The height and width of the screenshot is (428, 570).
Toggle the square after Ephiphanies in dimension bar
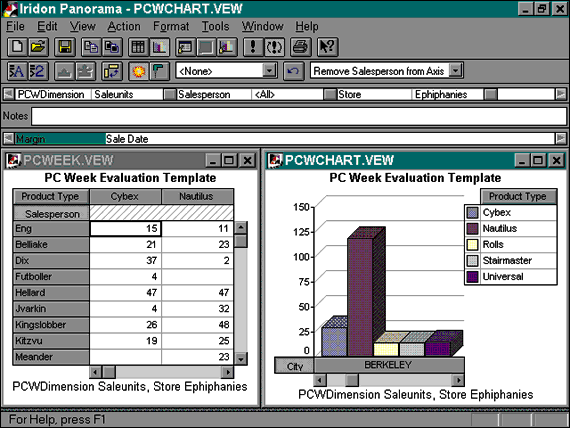[491, 95]
